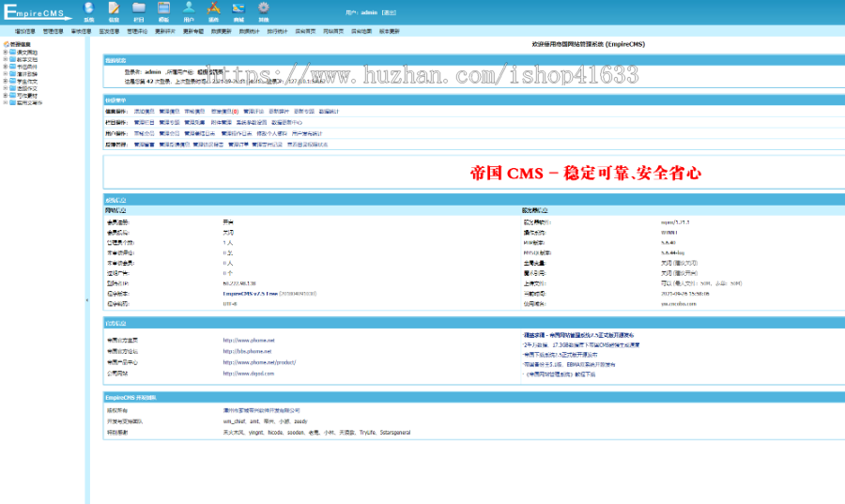Click 数据更新中心 in the 栏目操作 row

[286, 122]
